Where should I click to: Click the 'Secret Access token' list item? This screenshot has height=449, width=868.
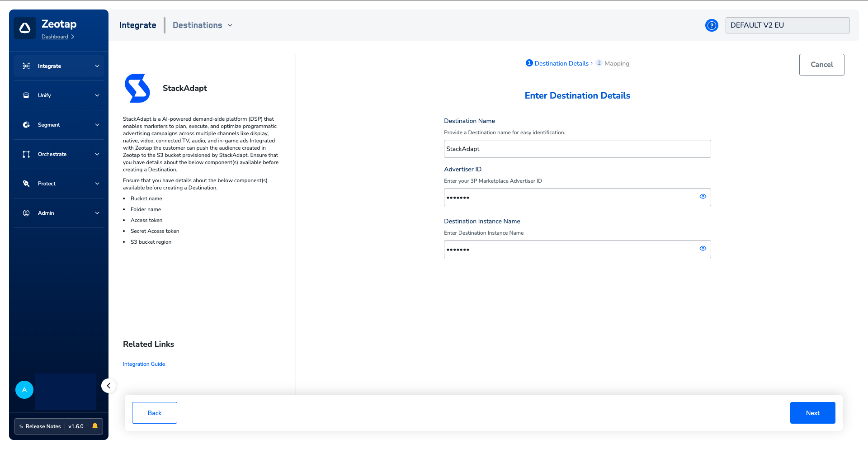[x=155, y=231]
